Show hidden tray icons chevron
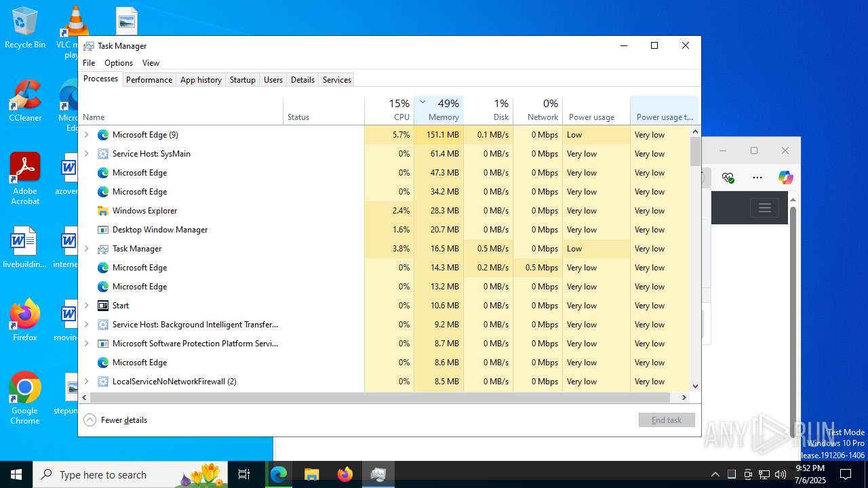 tap(715, 474)
